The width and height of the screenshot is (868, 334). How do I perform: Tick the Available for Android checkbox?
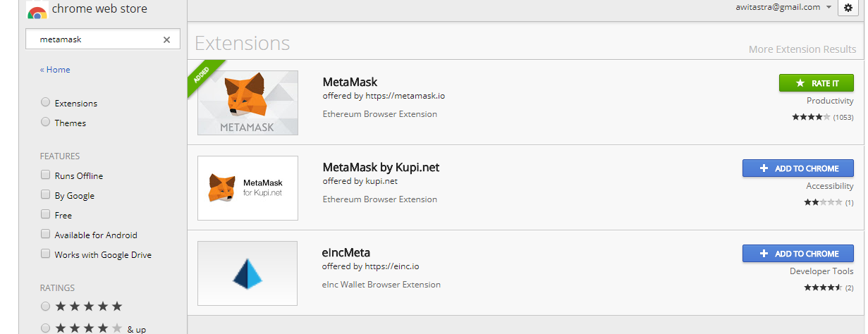pyautogui.click(x=46, y=234)
